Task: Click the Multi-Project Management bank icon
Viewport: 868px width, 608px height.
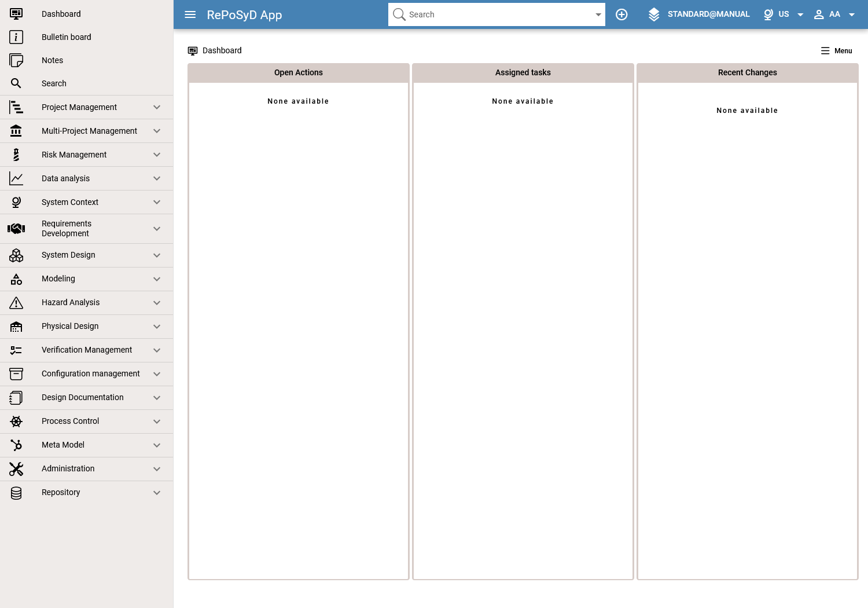Action: pos(16,131)
